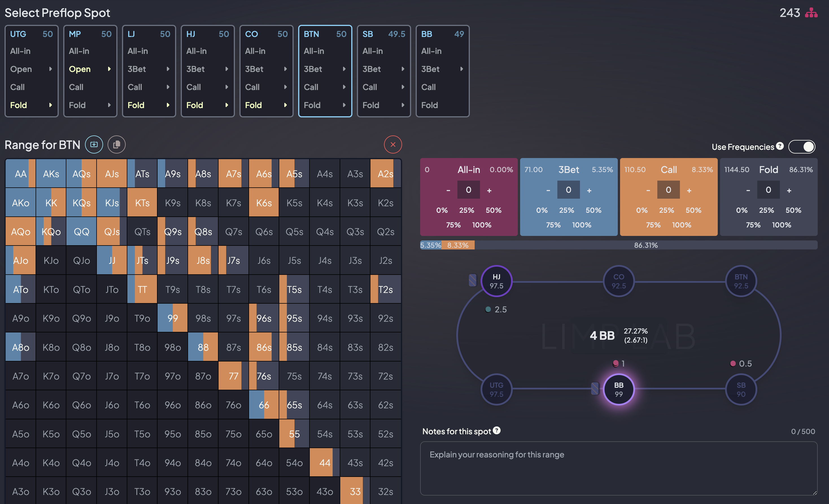Select the BTN seat on the table
Image resolution: width=829 pixels, height=504 pixels.
pyautogui.click(x=741, y=281)
